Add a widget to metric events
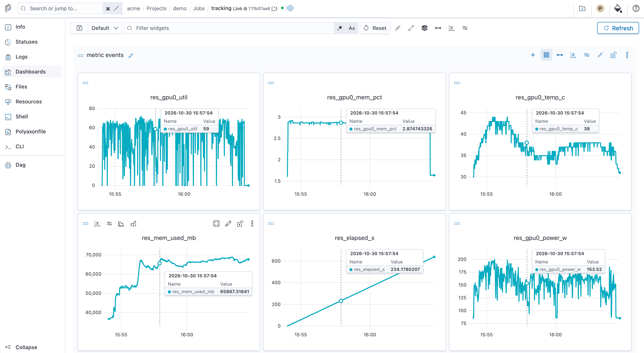 [x=533, y=55]
